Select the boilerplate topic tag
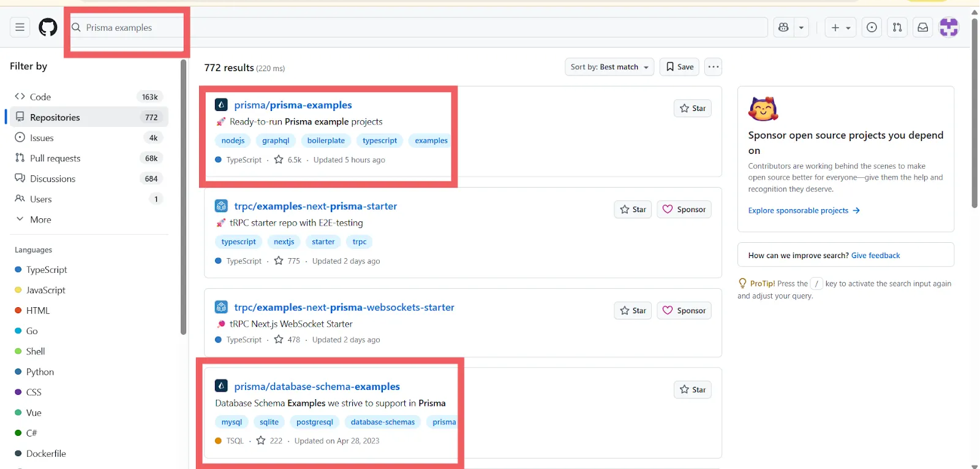 pyautogui.click(x=326, y=140)
